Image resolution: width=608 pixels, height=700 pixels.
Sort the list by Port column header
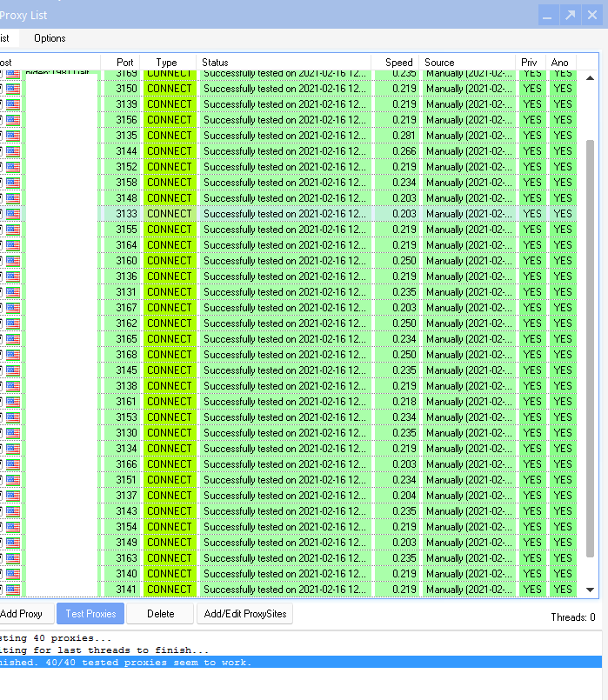[121, 63]
